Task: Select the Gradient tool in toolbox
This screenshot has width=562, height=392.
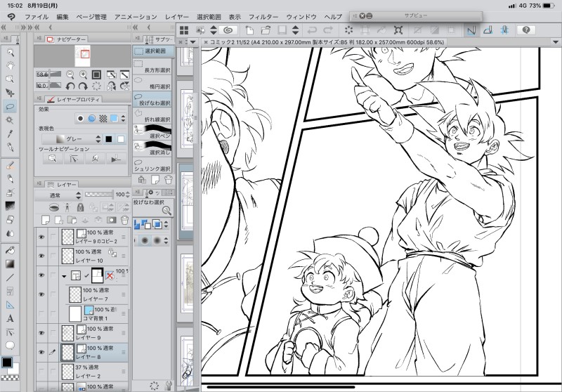Action: [10, 264]
